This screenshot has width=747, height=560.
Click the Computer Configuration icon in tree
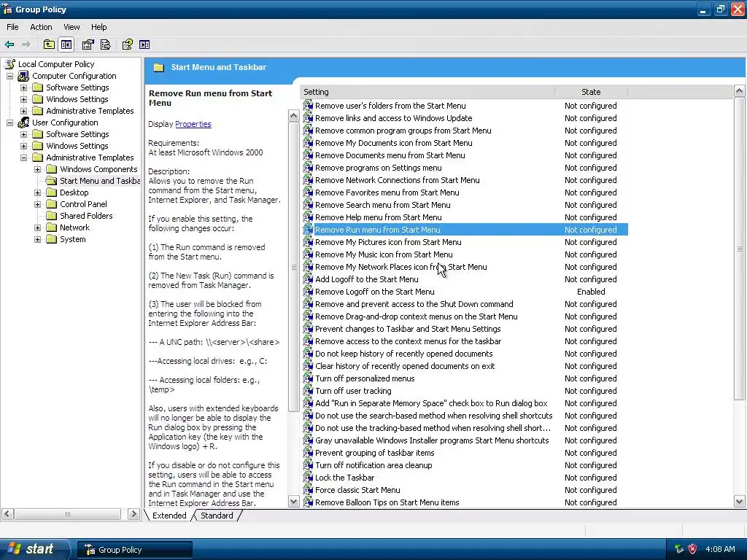click(x=23, y=76)
